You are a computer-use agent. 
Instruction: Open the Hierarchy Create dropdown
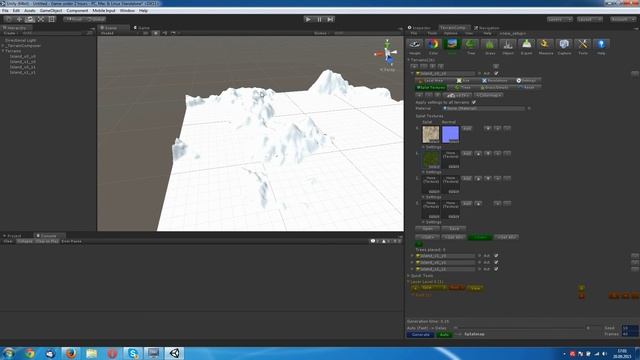pos(11,33)
